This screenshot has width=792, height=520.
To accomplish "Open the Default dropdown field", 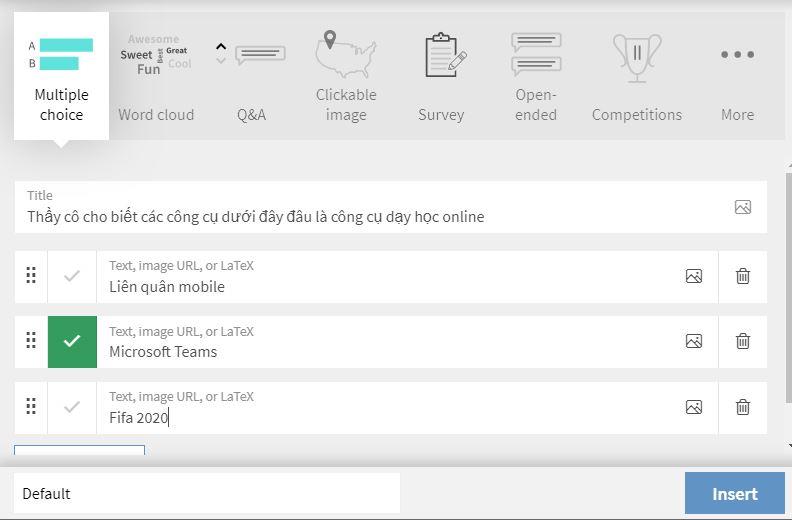I will pos(206,493).
